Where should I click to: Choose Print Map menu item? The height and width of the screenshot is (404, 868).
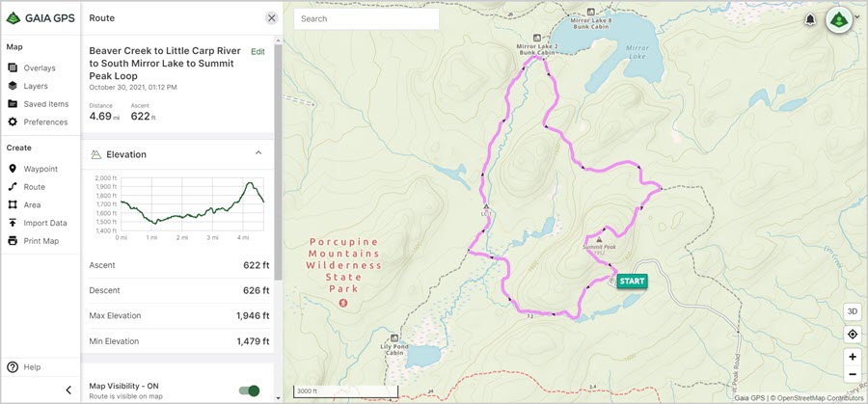[41, 241]
